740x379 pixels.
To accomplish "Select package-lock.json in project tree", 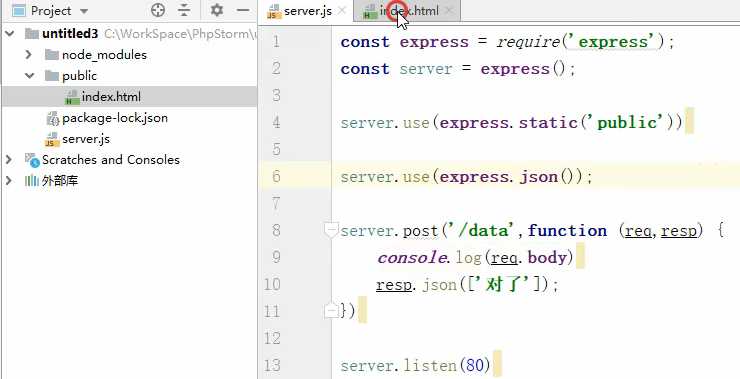I will [x=115, y=118].
